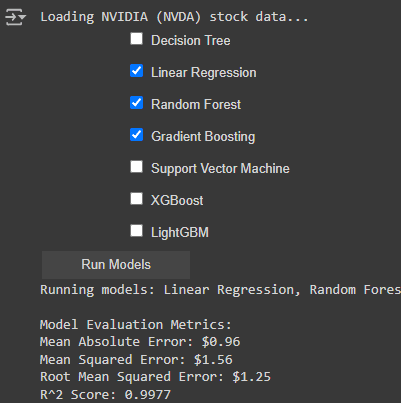Click the 'LightGBM' label text
Viewport: 401px width, 403px height.
coord(180,232)
